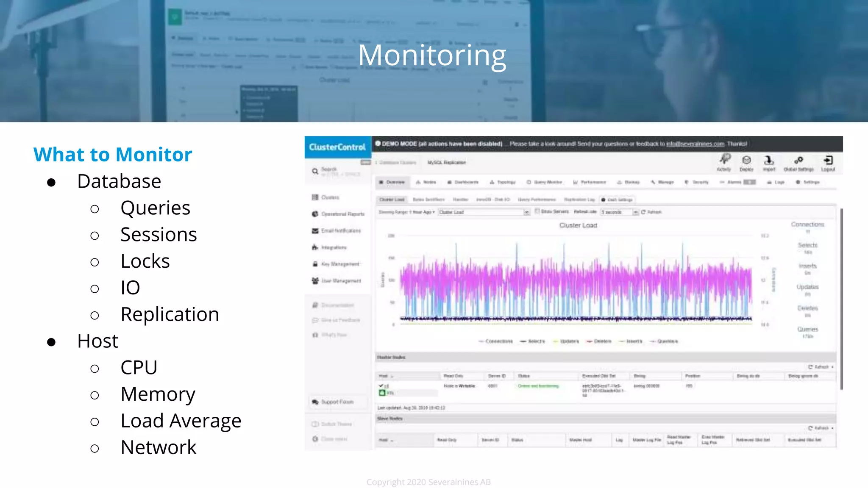868x488 pixels.
Task: Open Master Nodes Refresh dropdown
Action: [821, 367]
